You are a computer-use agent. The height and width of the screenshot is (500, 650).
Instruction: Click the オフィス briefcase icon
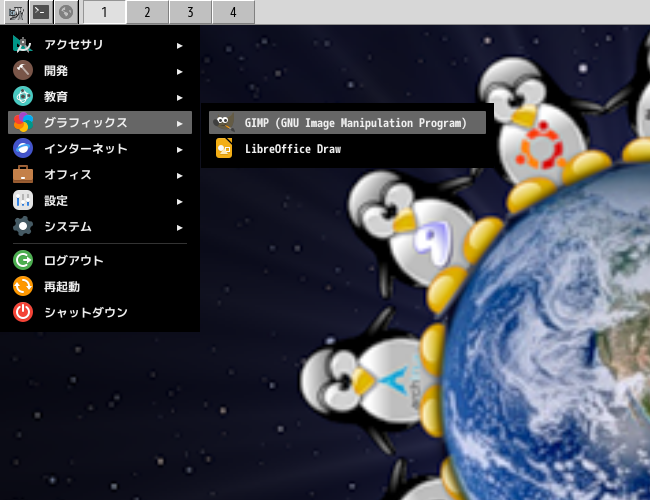click(x=23, y=175)
